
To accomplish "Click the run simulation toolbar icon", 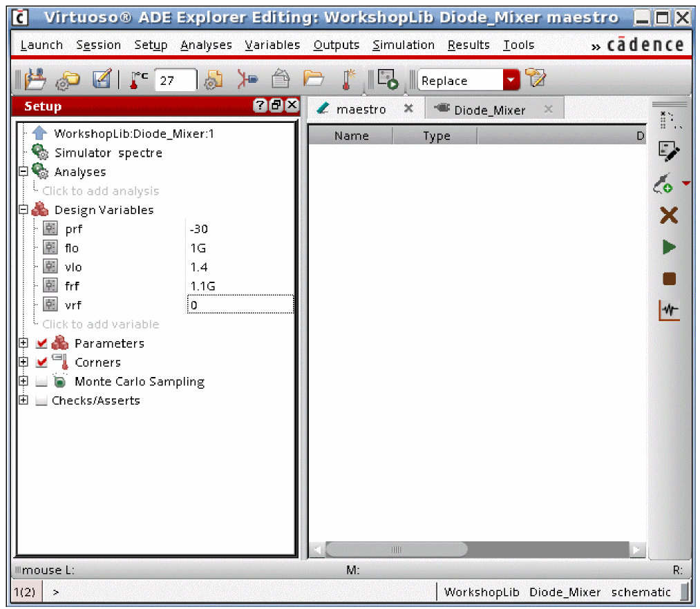I will [x=388, y=79].
